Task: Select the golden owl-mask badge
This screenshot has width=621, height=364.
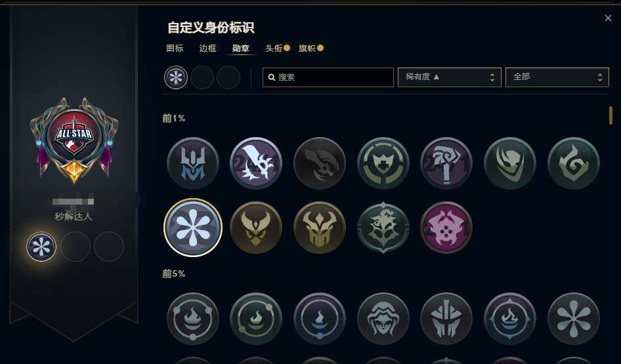Action: click(256, 228)
